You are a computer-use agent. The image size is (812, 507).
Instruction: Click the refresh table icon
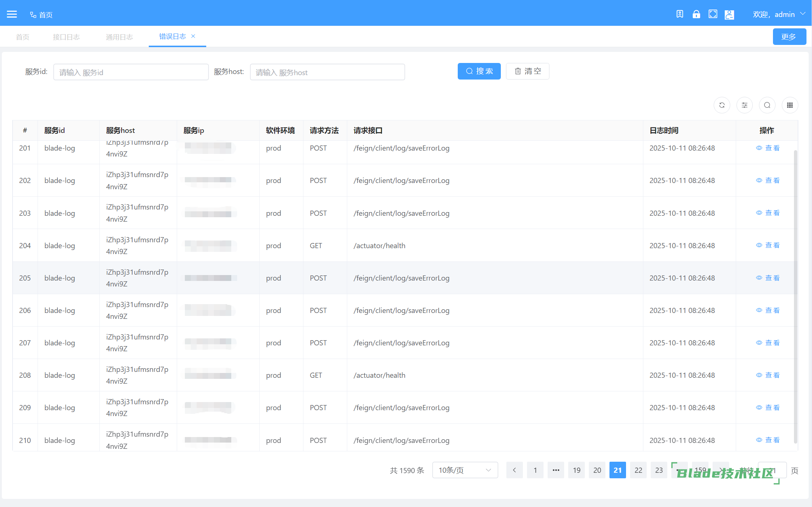[x=722, y=105]
